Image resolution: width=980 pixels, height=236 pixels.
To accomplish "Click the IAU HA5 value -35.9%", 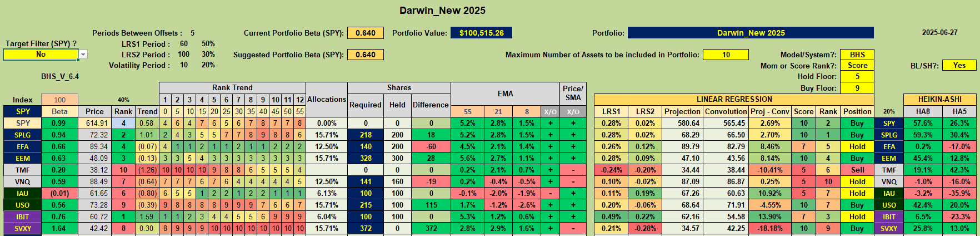I will [959, 193].
